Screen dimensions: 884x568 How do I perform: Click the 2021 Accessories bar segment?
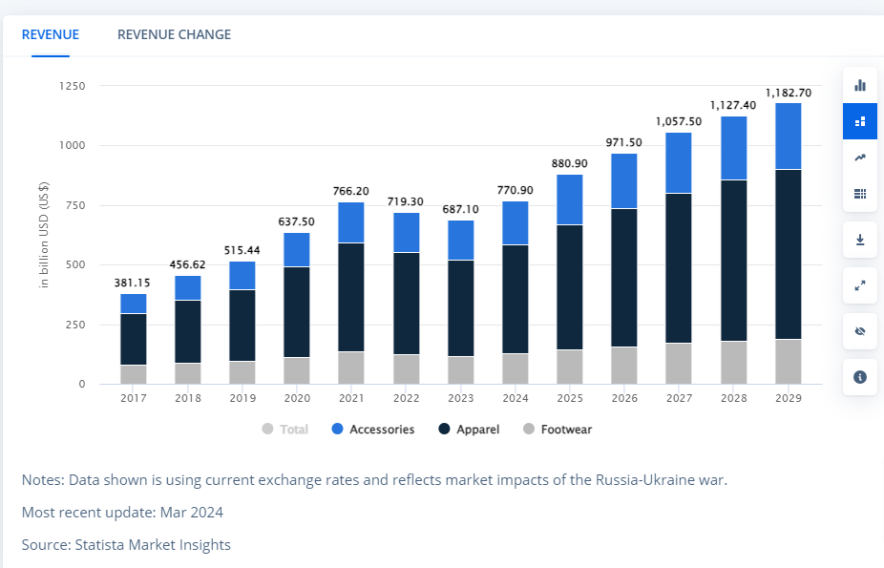[x=351, y=222]
